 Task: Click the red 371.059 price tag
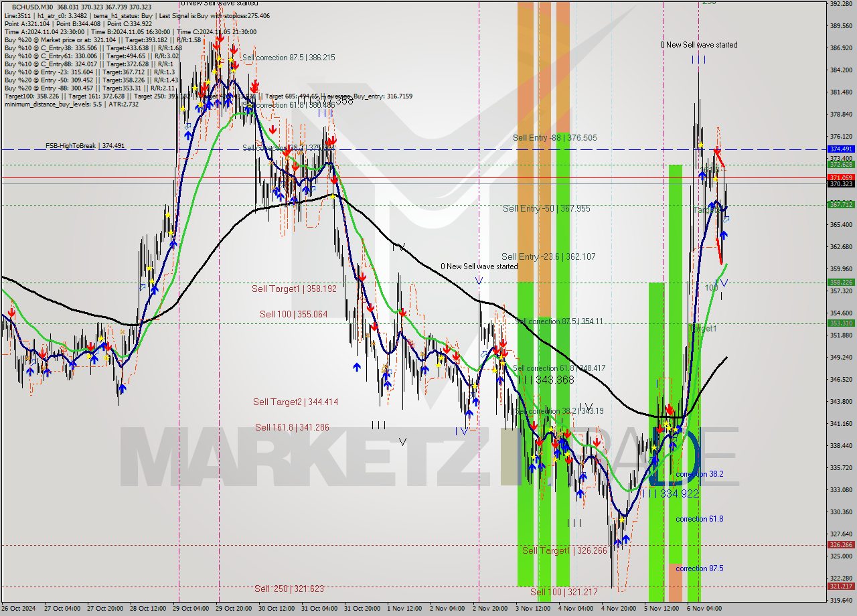click(841, 177)
